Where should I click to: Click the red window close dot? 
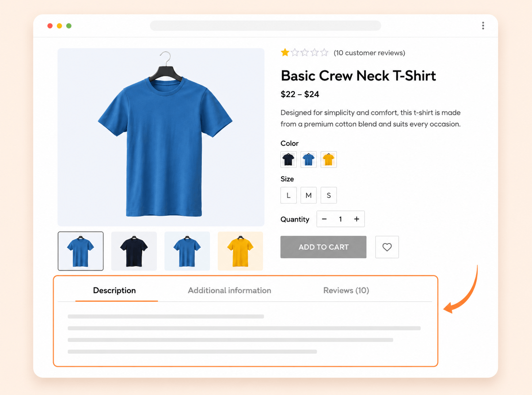click(x=50, y=26)
